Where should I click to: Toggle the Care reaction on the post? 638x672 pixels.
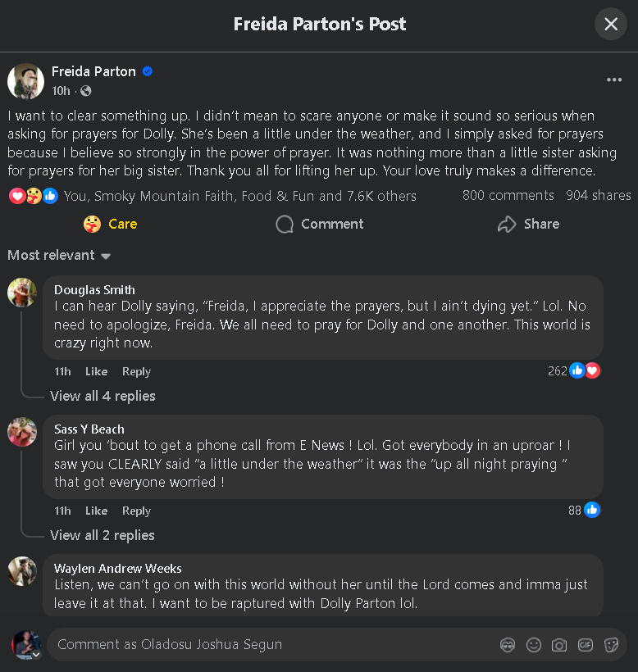[x=111, y=224]
